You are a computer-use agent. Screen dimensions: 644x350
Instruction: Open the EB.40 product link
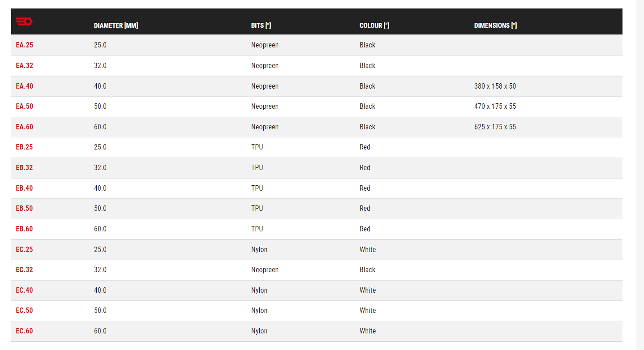24,188
